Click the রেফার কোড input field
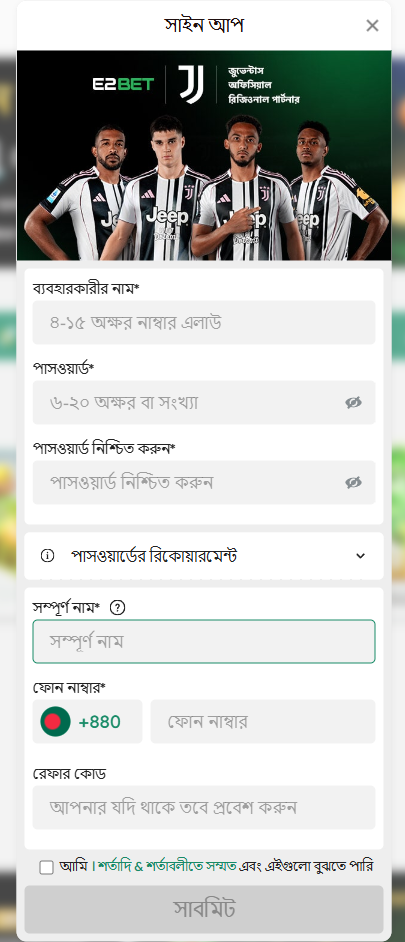Screen dimensions: 405x942 click(204, 807)
